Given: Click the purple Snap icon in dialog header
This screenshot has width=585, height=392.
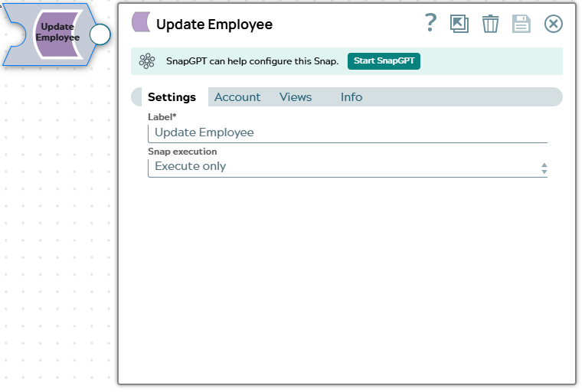Looking at the screenshot, I should pyautogui.click(x=141, y=22).
